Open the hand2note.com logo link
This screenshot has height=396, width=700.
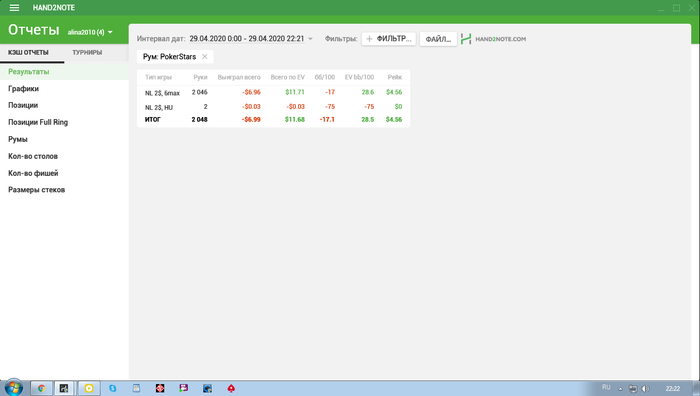[493, 39]
